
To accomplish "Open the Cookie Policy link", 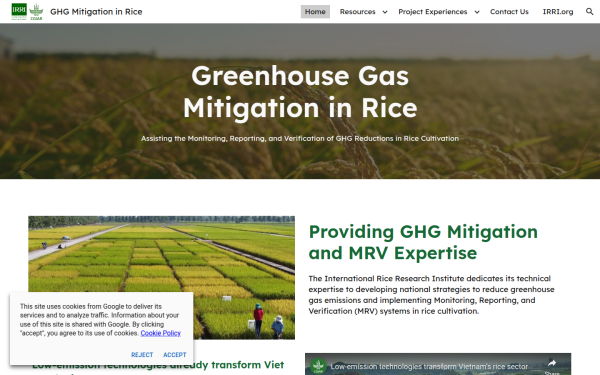I will coord(160,333).
